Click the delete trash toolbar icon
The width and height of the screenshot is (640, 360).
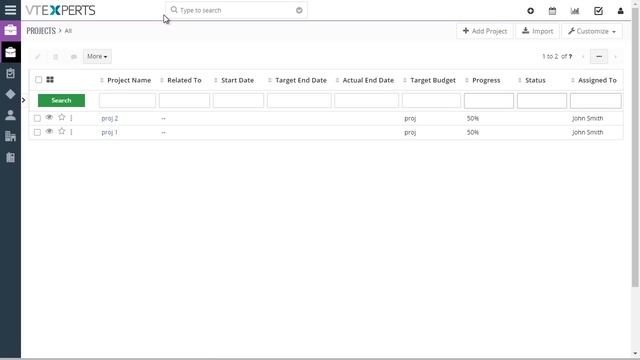coord(56,56)
